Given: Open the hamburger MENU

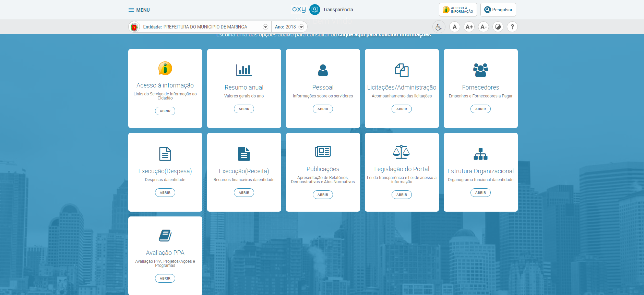Looking at the screenshot, I should click(x=139, y=10).
